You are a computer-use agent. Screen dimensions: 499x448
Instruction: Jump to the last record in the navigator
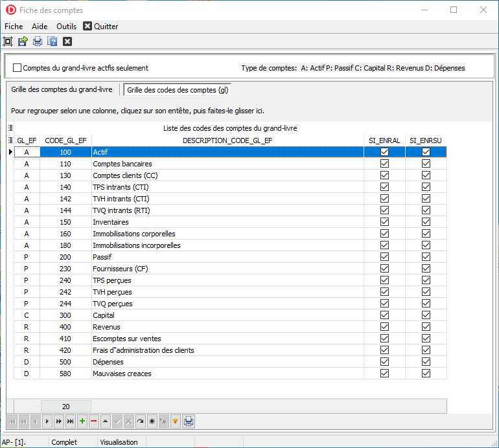71,421
